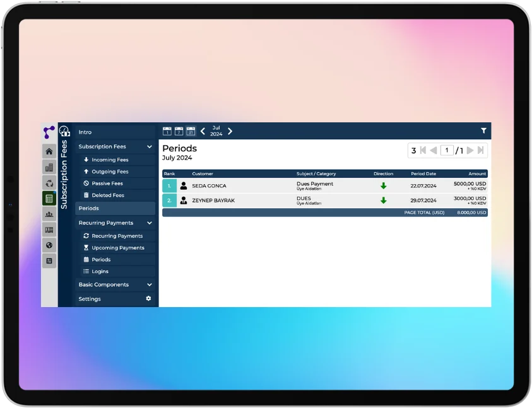Expand the Basic Components section
Image resolution: width=532 pixels, height=408 pixels.
tap(149, 284)
